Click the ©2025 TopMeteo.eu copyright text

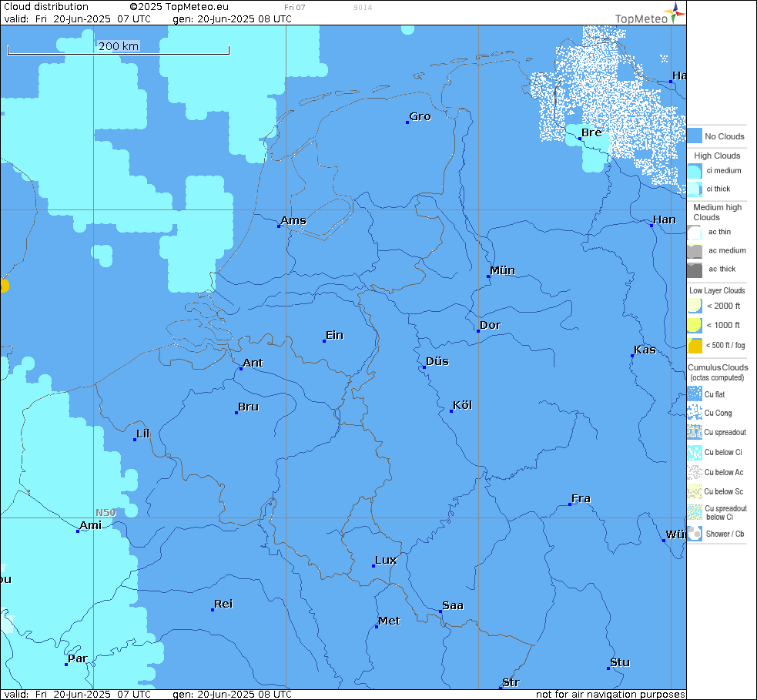coord(179,7)
